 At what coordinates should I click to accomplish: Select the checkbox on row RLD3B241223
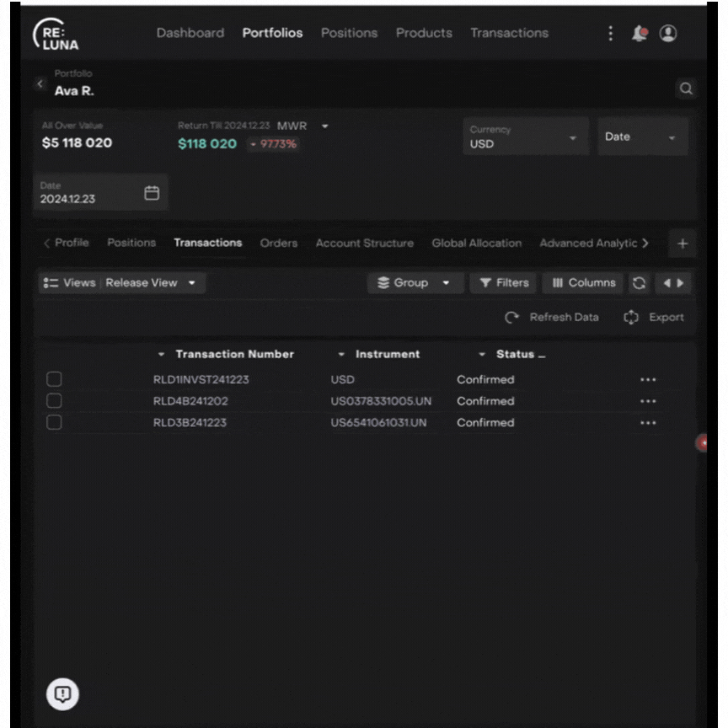pos(55,422)
